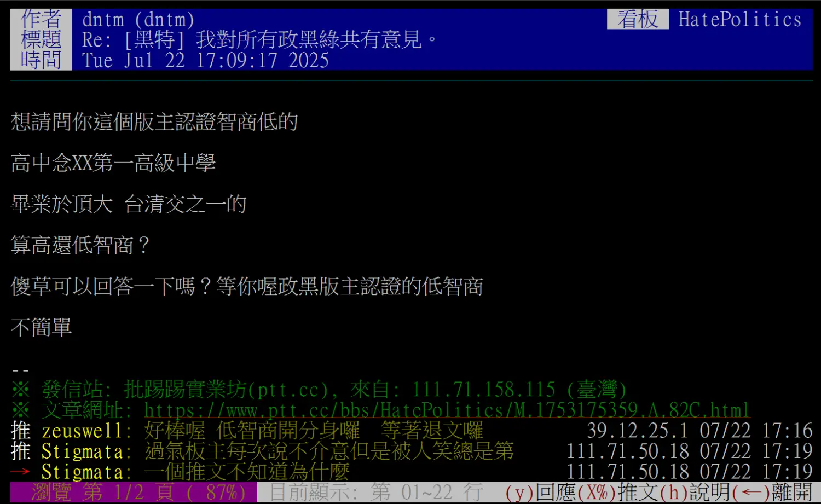
Task: Click the 標題 header label
Action: [x=41, y=39]
